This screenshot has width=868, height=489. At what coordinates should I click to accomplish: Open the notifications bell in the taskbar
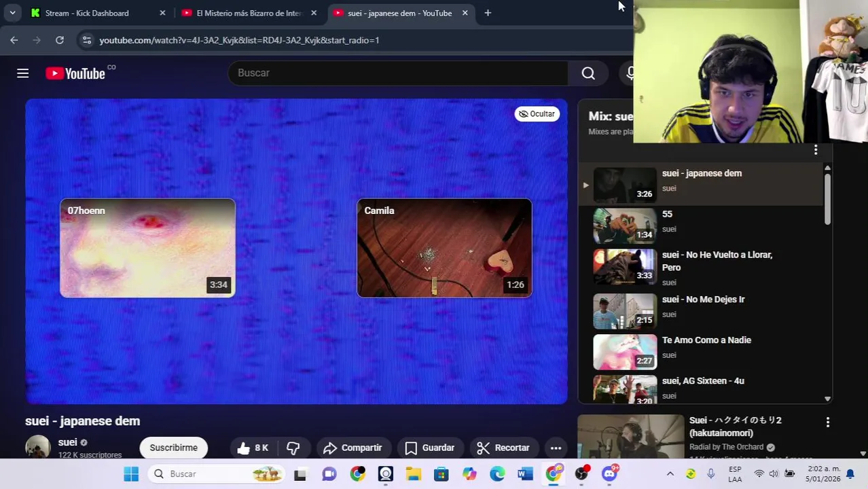(x=850, y=474)
